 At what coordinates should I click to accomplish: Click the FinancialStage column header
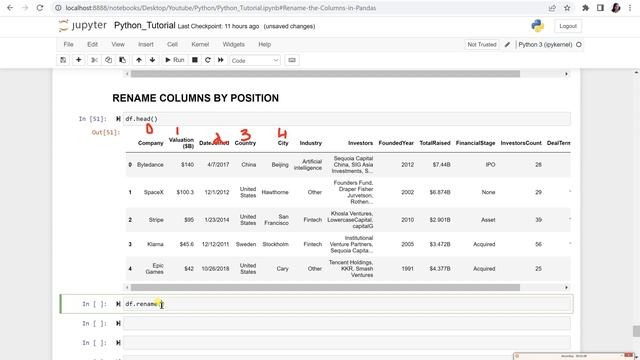pos(476,143)
